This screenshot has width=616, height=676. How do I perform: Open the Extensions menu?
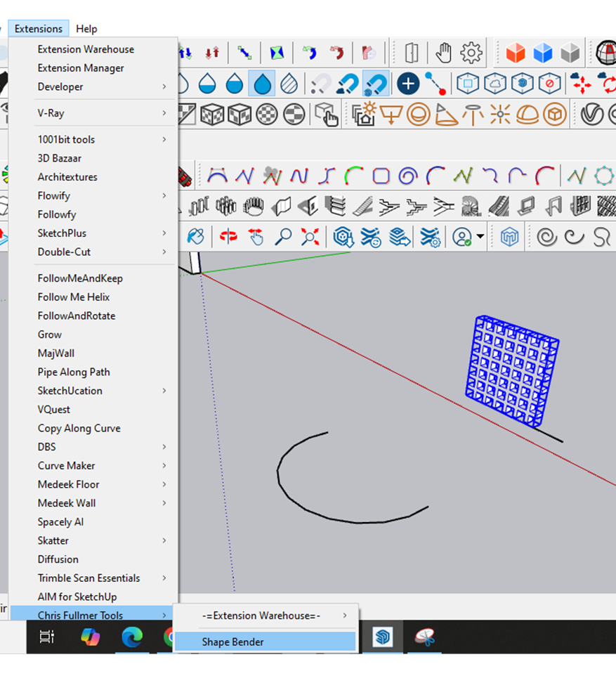tap(39, 29)
